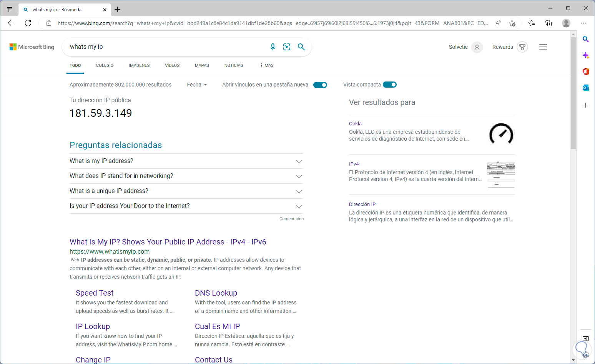Open the DNS Lookup sublink
This screenshot has height=364, width=595.
(x=216, y=293)
